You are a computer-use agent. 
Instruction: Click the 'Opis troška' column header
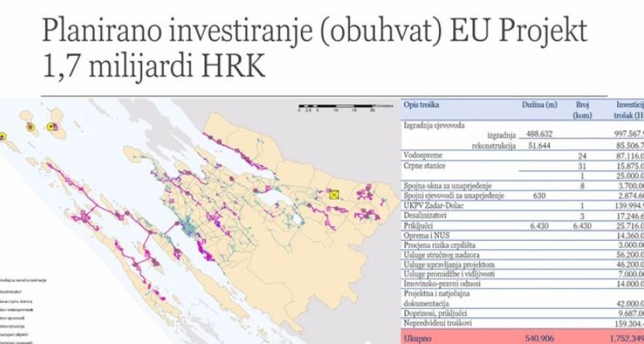point(422,105)
